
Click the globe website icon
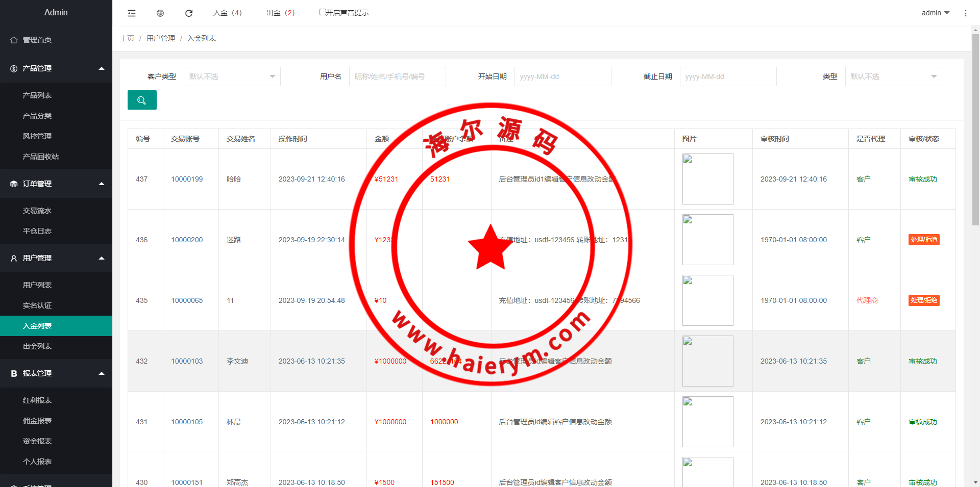point(160,13)
